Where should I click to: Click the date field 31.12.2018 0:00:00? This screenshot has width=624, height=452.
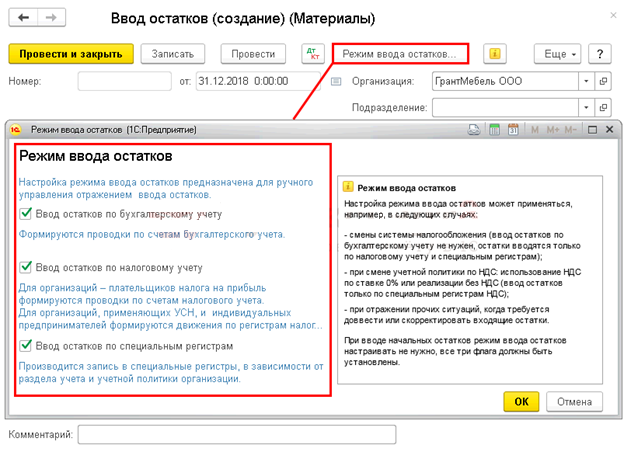[x=258, y=81]
